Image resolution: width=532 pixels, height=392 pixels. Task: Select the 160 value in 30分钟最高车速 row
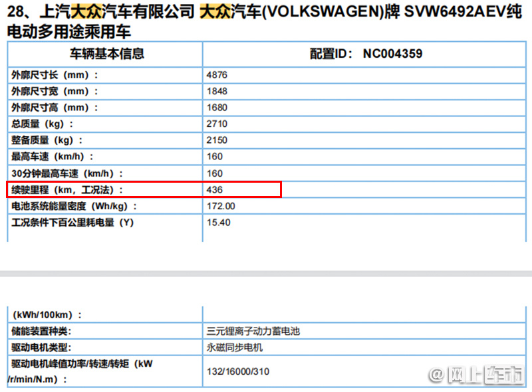tap(215, 173)
